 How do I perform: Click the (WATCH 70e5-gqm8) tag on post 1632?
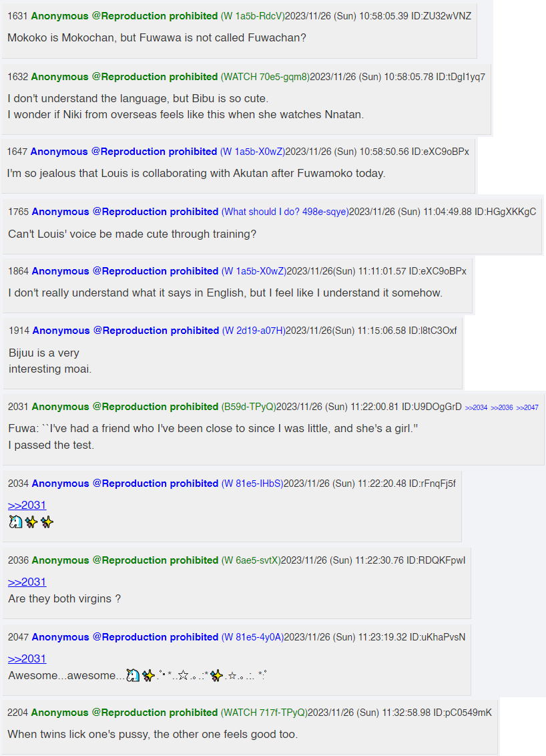click(265, 77)
